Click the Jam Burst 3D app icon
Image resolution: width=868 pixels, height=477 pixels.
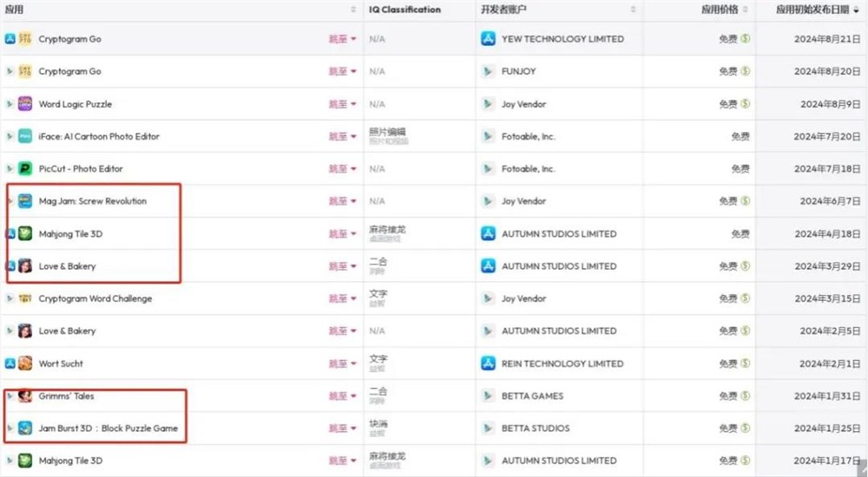(25, 428)
